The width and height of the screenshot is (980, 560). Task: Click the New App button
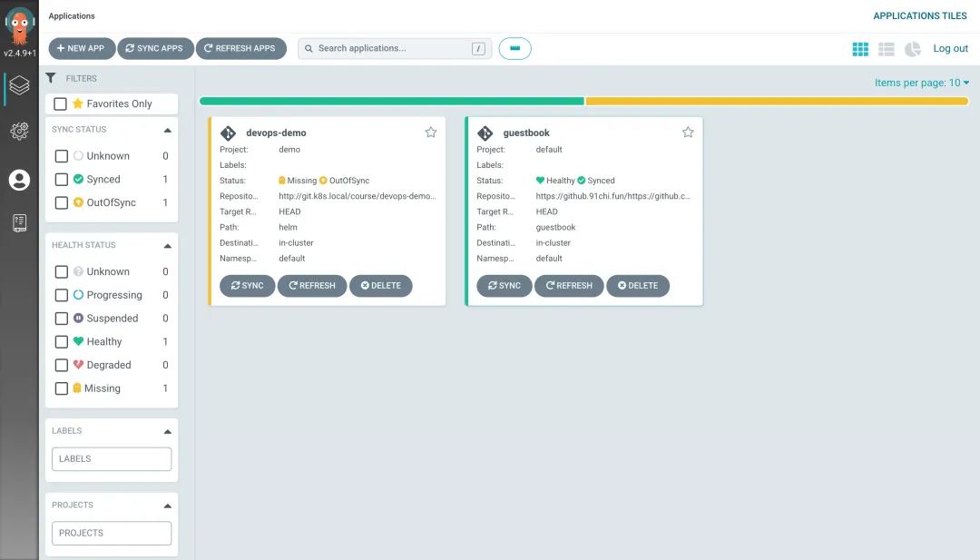pos(82,48)
